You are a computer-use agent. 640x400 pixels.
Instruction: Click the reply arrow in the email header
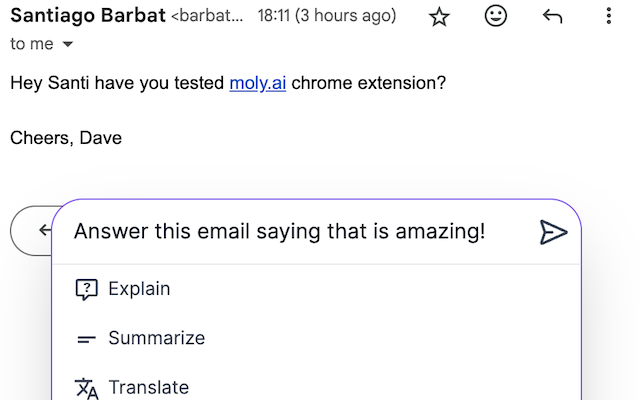click(552, 16)
